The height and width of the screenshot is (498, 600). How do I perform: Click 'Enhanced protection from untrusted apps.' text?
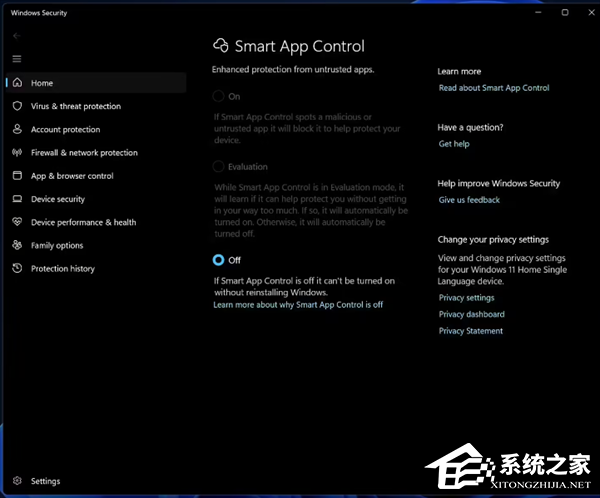pos(293,70)
